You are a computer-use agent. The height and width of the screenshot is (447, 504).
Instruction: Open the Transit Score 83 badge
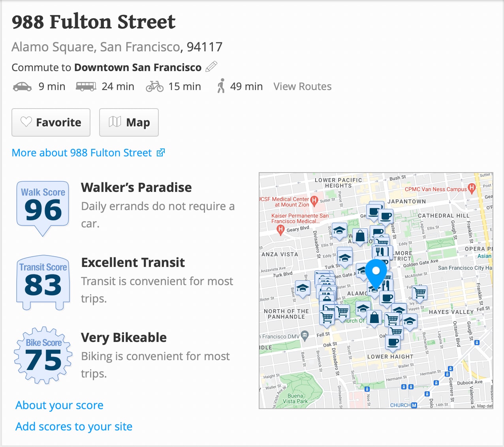click(x=43, y=281)
